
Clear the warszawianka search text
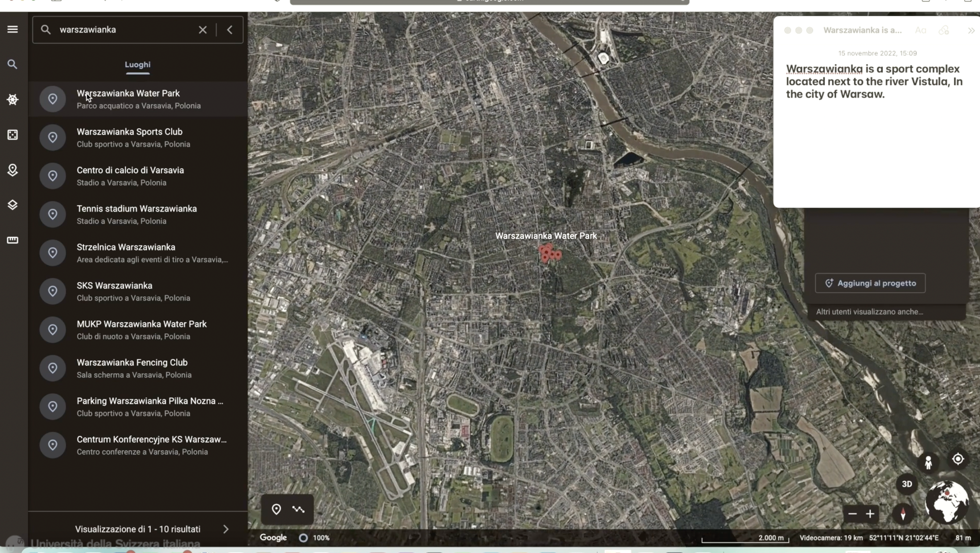click(x=202, y=30)
